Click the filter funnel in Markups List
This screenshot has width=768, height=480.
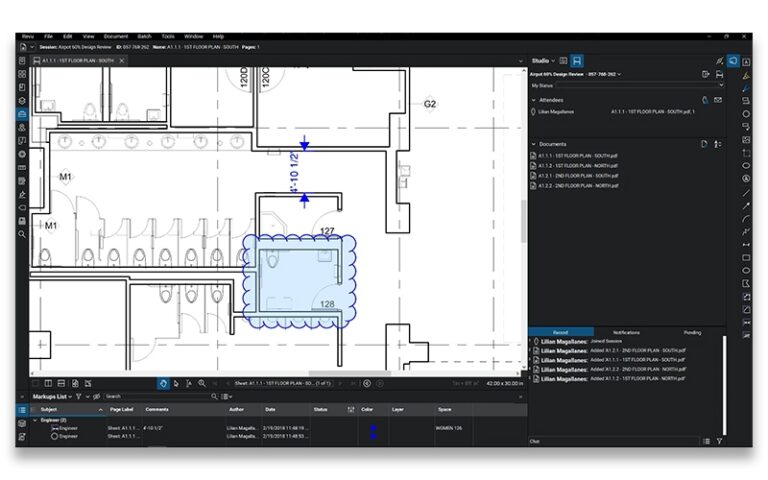click(x=78, y=396)
